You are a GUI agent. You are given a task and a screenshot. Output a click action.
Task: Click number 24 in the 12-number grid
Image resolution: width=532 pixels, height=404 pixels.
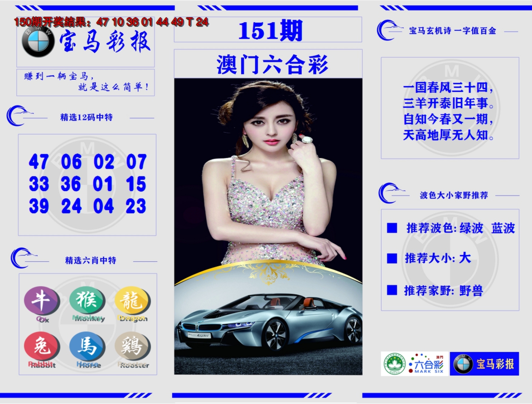click(x=72, y=206)
